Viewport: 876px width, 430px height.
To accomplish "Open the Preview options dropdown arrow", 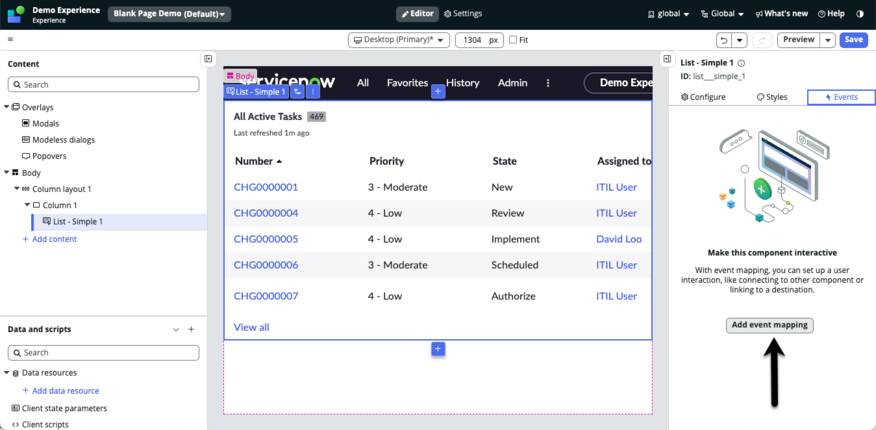I will pyautogui.click(x=828, y=40).
